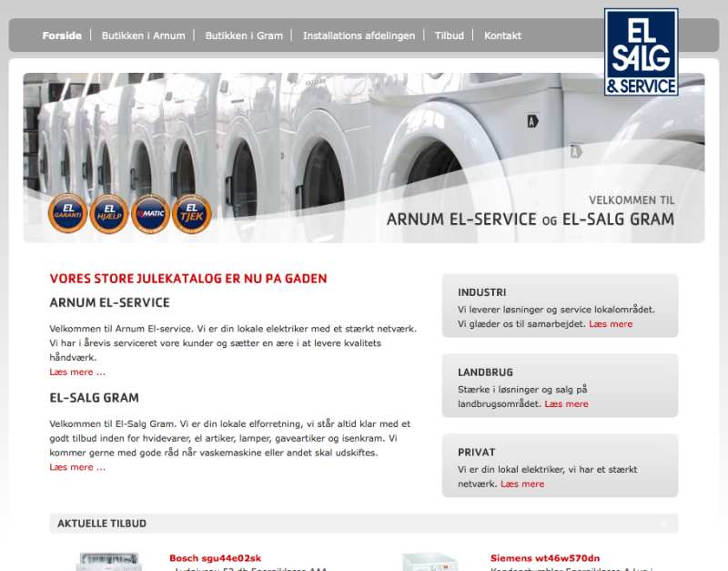
Task: Click the EL-SALG & SERVICE logo
Action: pos(642,55)
